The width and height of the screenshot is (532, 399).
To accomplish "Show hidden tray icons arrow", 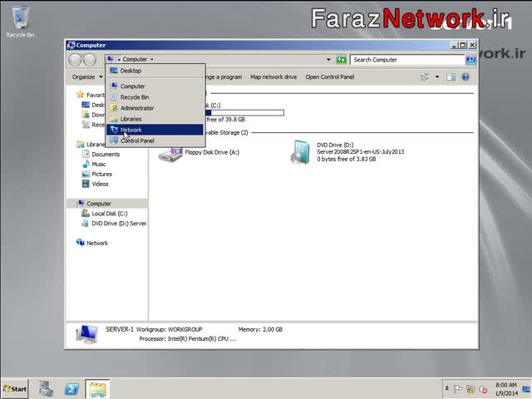I will (x=447, y=388).
